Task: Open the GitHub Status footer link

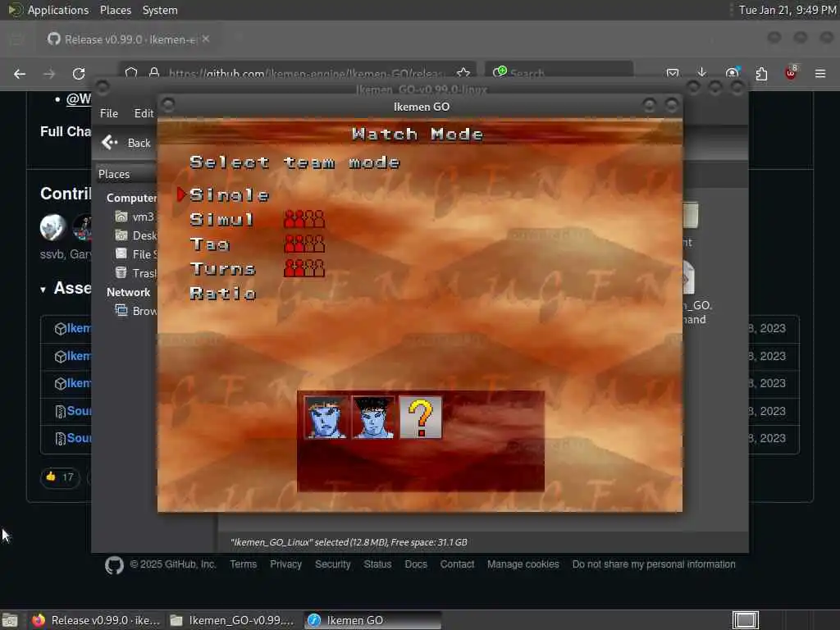Action: click(x=377, y=564)
